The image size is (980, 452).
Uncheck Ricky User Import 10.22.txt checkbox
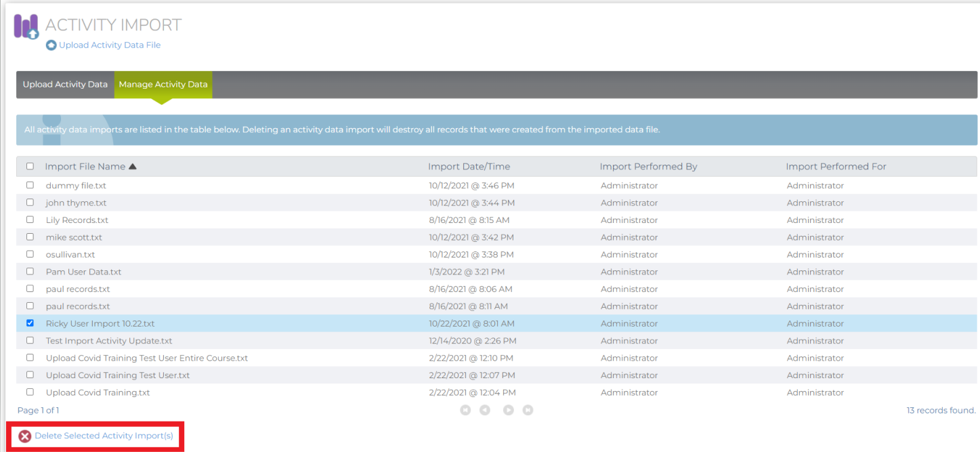30,323
